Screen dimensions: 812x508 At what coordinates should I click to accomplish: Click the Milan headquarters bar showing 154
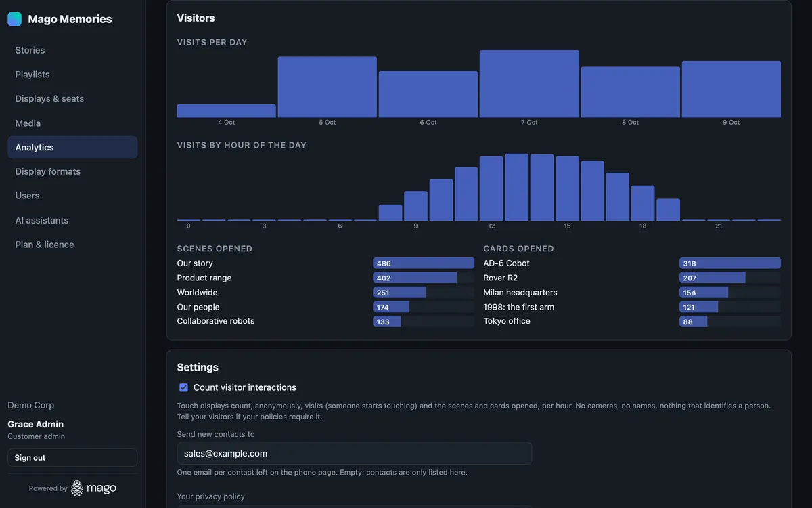[704, 293]
